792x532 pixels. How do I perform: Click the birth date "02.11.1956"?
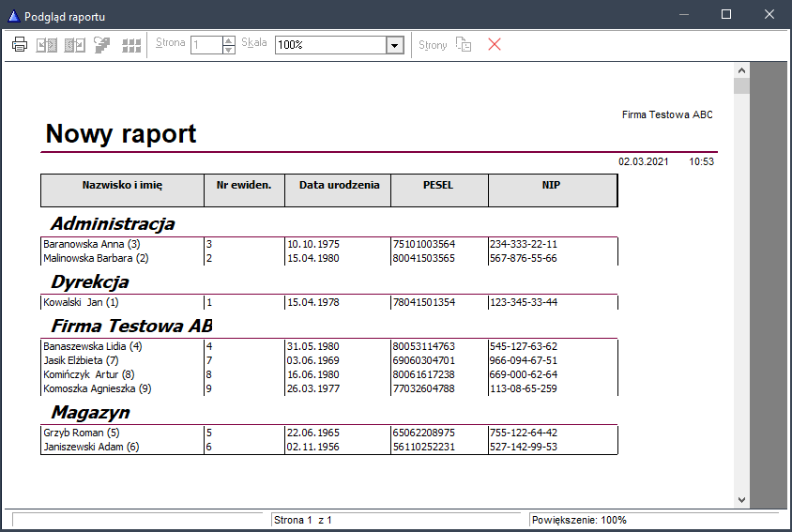coord(313,448)
